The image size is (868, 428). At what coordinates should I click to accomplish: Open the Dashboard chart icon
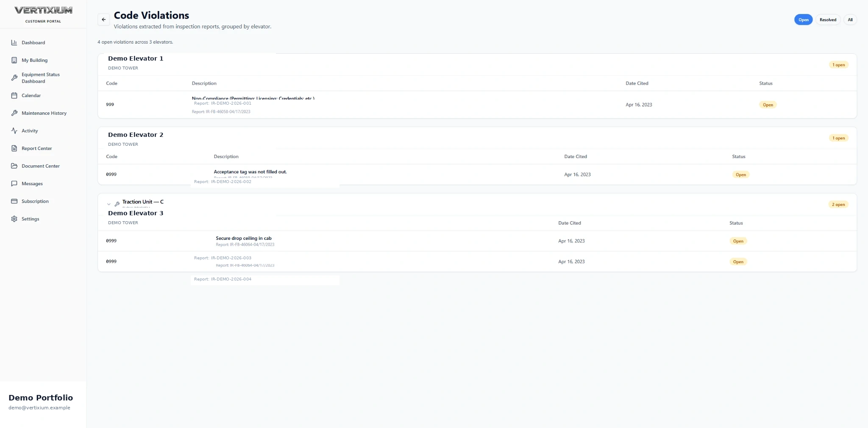pos(14,42)
